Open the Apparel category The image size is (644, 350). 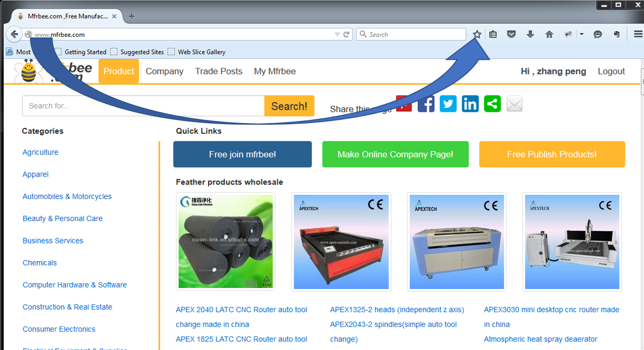point(35,174)
